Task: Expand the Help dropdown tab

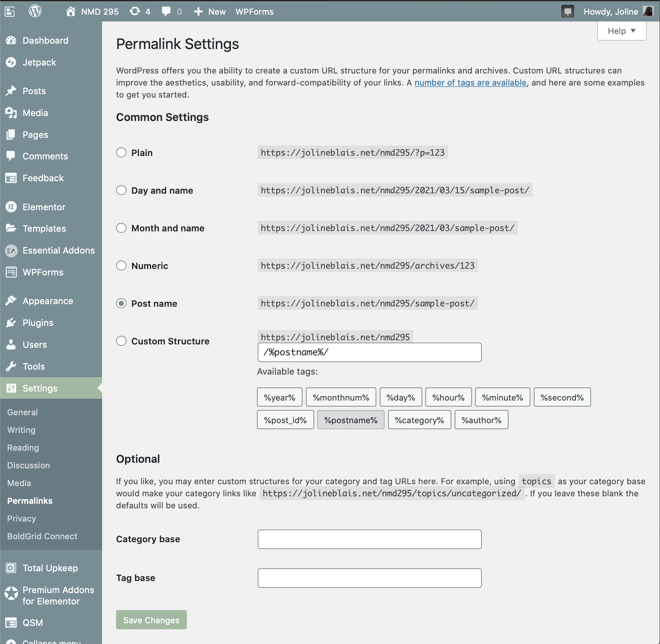Action: [x=622, y=31]
